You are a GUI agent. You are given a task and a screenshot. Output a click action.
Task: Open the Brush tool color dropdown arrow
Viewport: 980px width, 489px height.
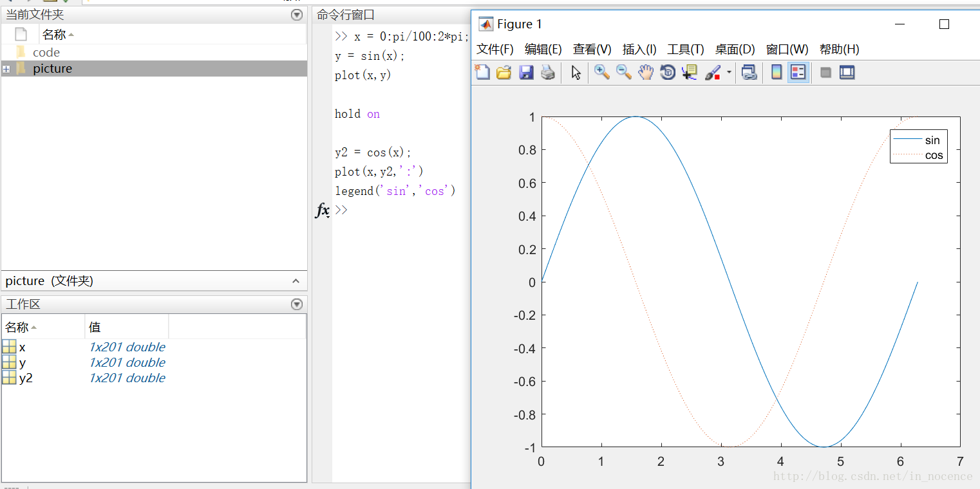[729, 73]
